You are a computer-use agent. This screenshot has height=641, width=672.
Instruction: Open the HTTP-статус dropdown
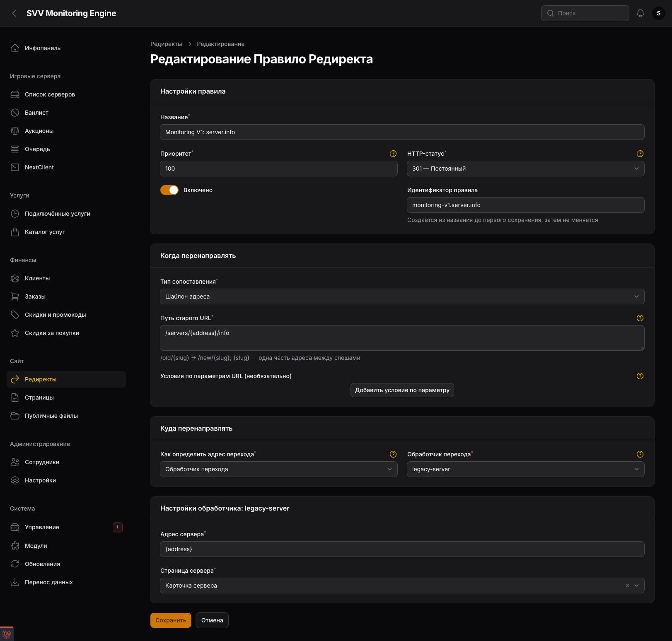tap(526, 169)
